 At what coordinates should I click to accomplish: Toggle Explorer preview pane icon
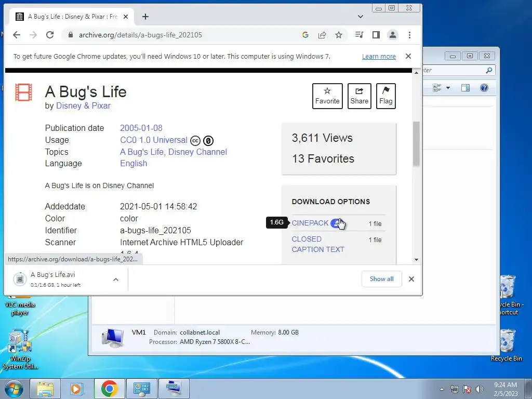pos(465,88)
